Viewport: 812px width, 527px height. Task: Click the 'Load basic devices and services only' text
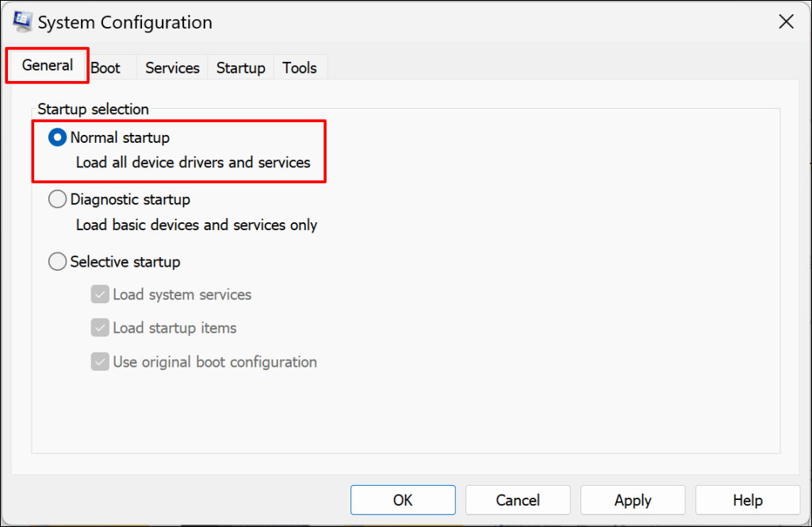196,225
